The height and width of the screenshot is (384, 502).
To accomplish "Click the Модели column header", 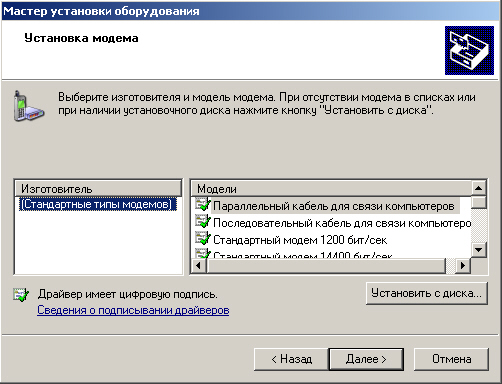I will 331,189.
